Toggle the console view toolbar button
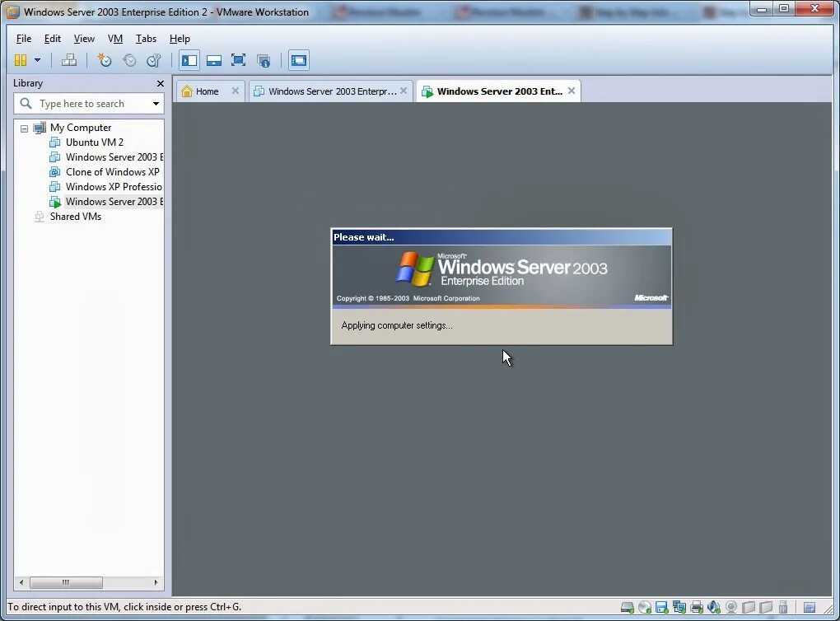The height and width of the screenshot is (621, 840). [299, 60]
